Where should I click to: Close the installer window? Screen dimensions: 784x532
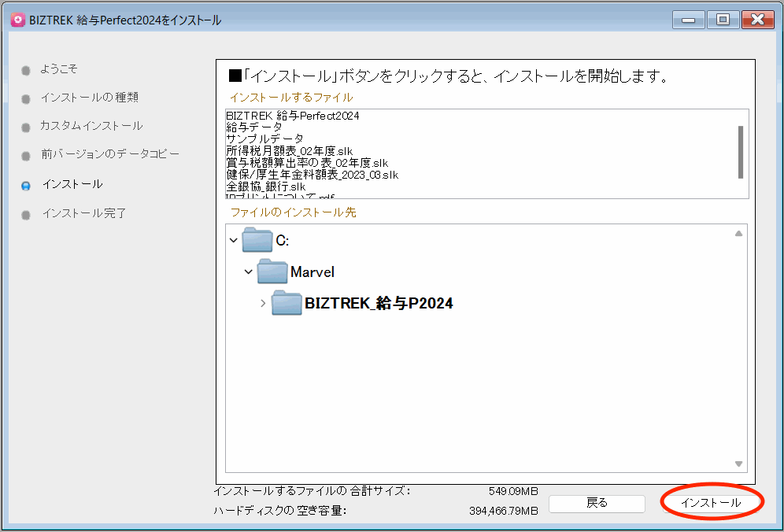(757, 20)
